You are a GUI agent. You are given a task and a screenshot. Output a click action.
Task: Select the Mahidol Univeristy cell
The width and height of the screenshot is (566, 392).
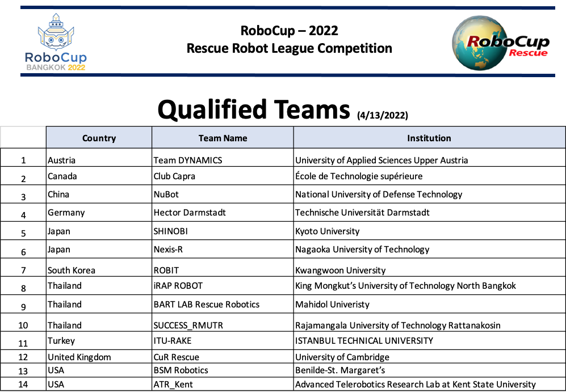[x=429, y=304]
